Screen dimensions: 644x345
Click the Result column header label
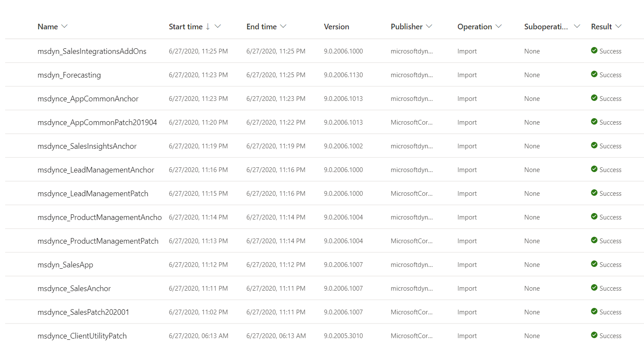601,27
